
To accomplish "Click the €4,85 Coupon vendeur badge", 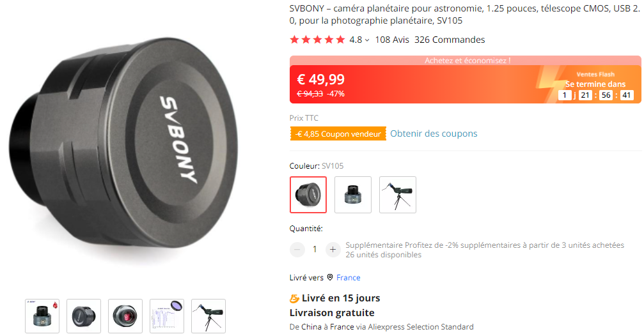I will (338, 133).
